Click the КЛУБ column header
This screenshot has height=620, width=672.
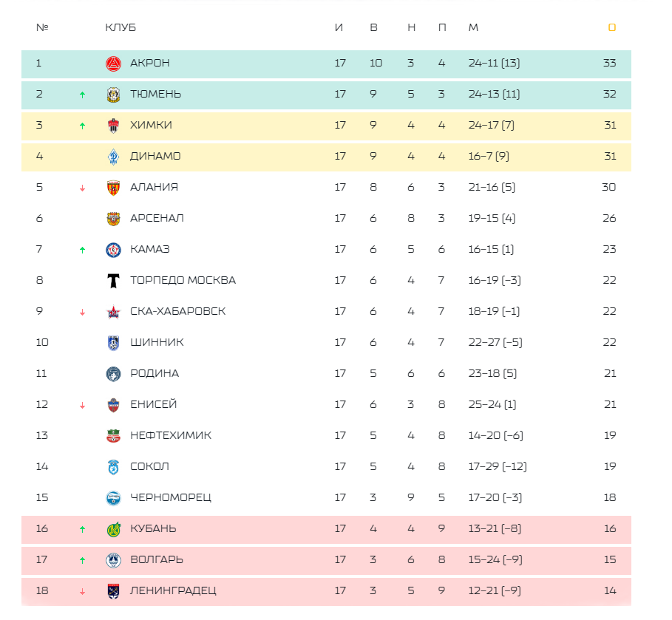pyautogui.click(x=121, y=27)
